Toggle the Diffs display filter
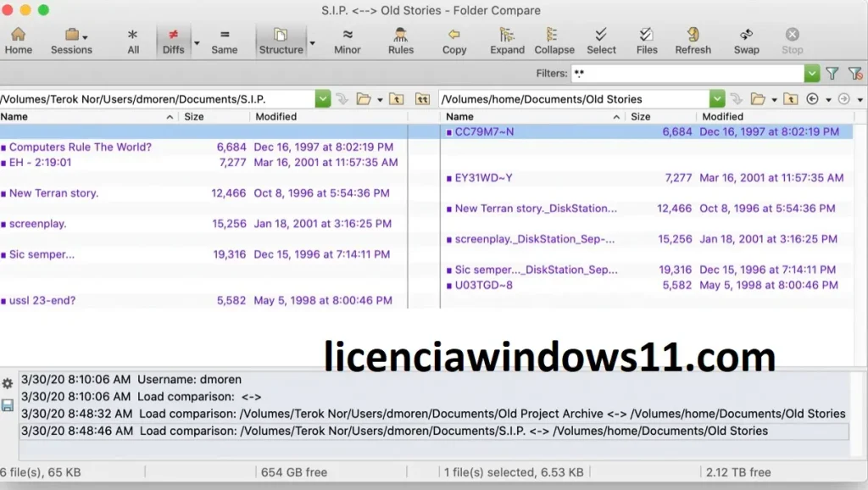868x490 pixels. point(173,41)
